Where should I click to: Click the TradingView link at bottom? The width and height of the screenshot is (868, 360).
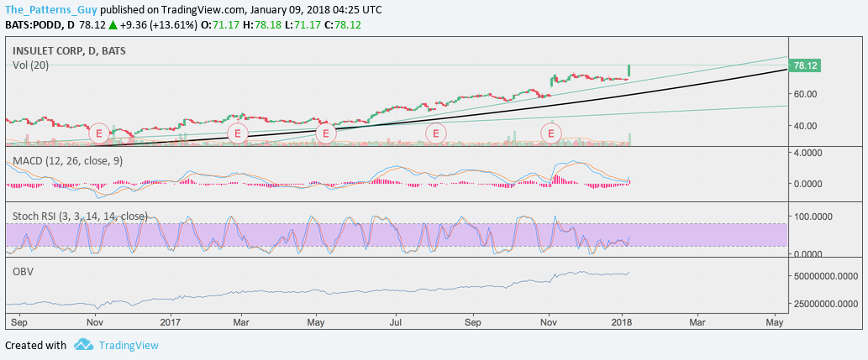[129, 346]
